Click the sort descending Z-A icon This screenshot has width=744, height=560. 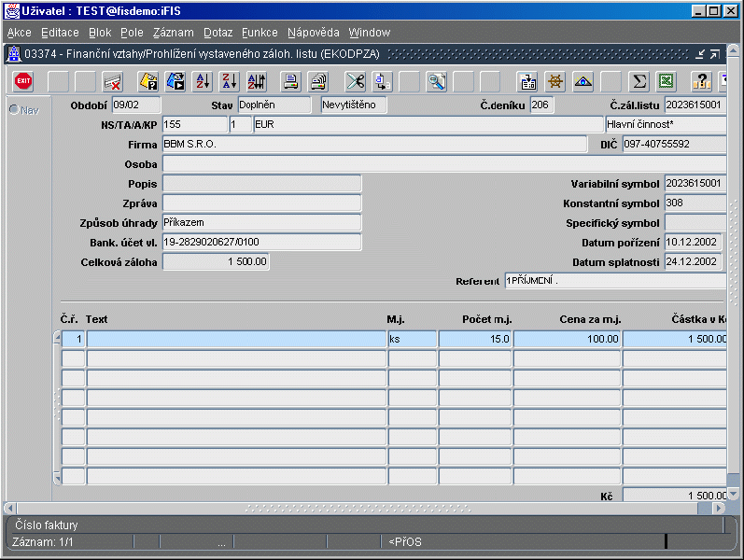click(x=230, y=81)
